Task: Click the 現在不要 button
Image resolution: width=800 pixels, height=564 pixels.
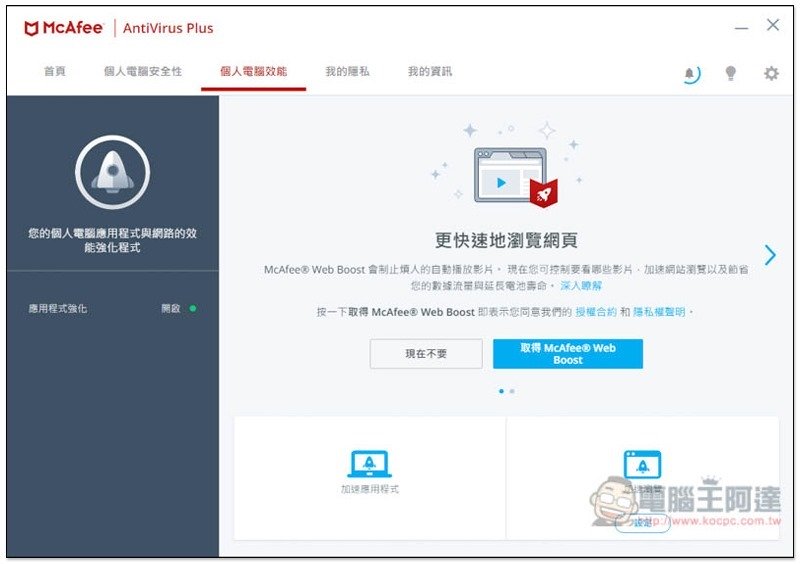Action: (426, 354)
